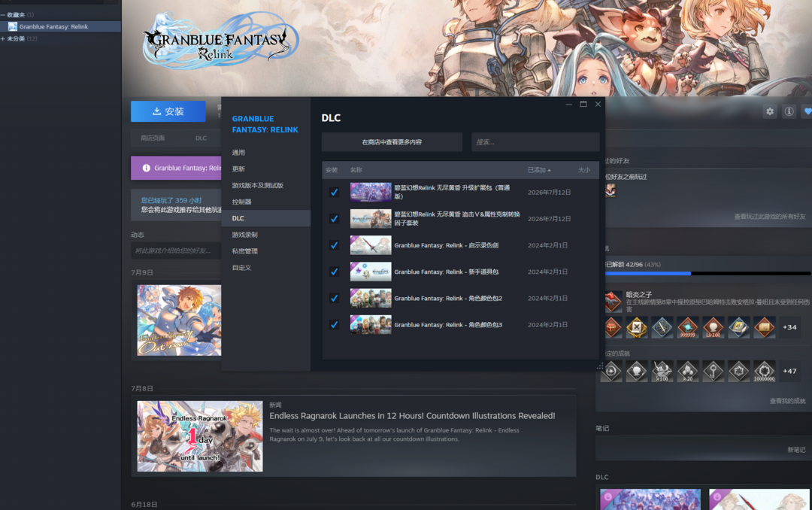This screenshot has width=812, height=510.
Task: Click 新笔记 to add a note
Action: [796, 450]
